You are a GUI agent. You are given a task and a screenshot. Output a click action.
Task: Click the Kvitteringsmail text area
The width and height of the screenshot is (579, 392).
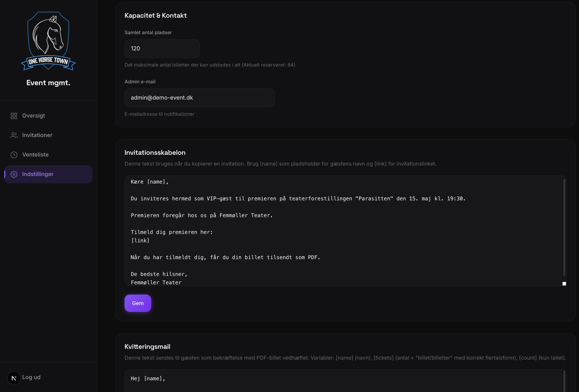pyautogui.click(x=344, y=381)
